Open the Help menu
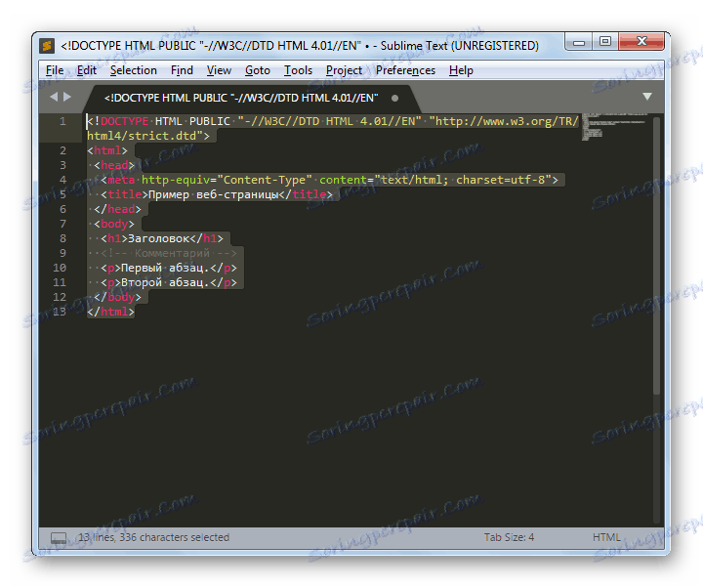703x588 pixels. (x=461, y=71)
